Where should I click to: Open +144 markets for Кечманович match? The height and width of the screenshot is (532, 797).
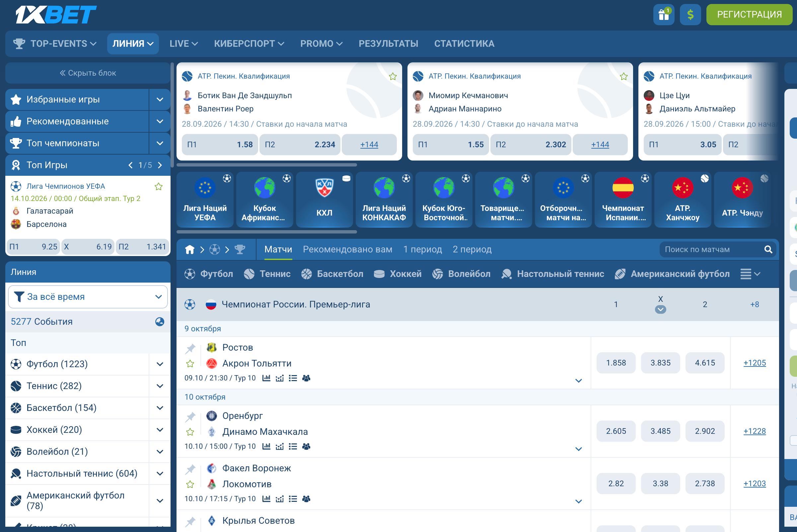click(x=600, y=145)
